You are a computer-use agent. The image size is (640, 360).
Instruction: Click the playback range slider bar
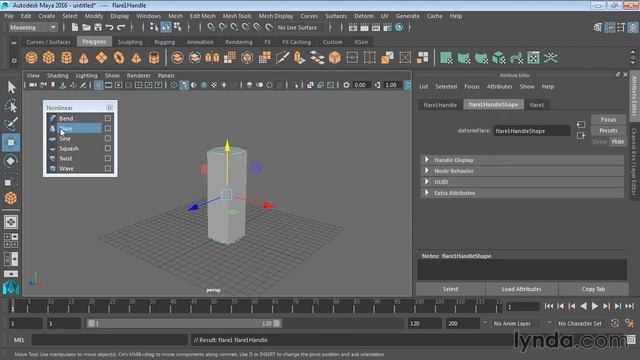(184, 323)
